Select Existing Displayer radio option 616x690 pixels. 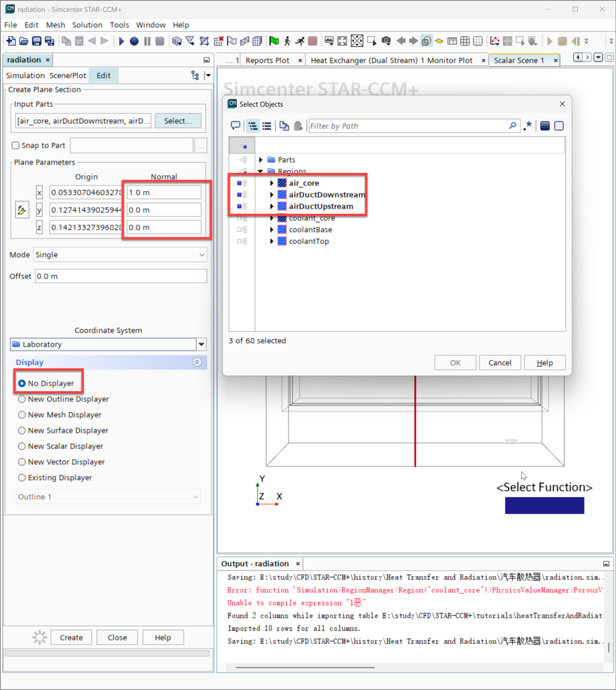(x=22, y=477)
